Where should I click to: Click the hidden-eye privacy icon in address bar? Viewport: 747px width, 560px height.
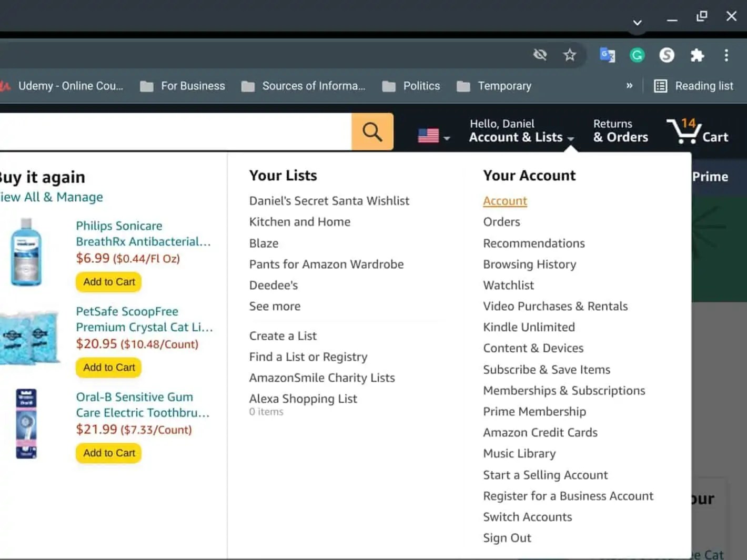pos(540,55)
